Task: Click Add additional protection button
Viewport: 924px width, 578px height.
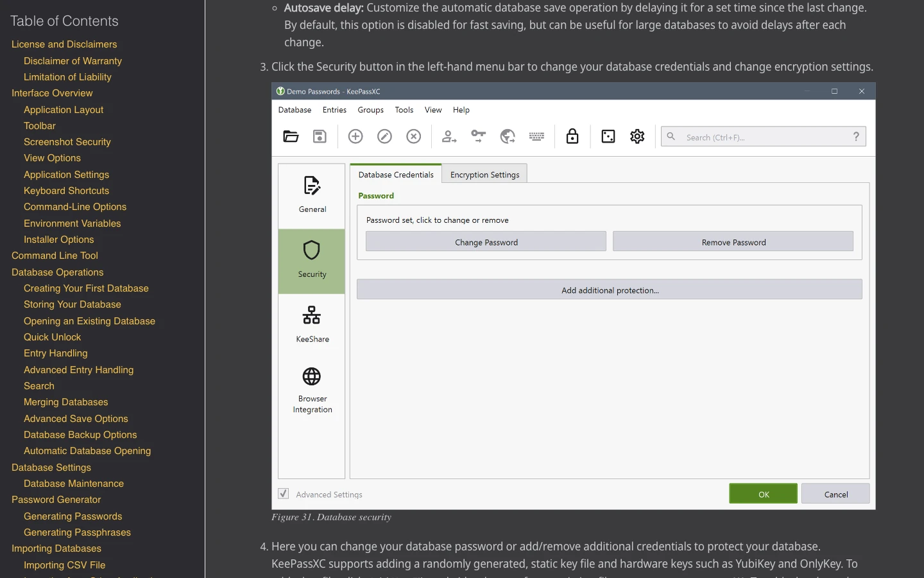Action: (x=610, y=290)
